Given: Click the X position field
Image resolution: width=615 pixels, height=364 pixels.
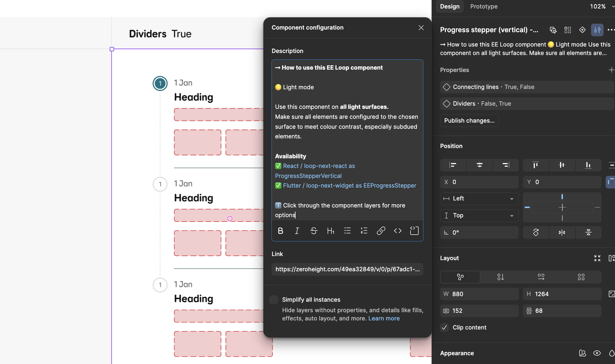Looking at the screenshot, I should tap(479, 182).
